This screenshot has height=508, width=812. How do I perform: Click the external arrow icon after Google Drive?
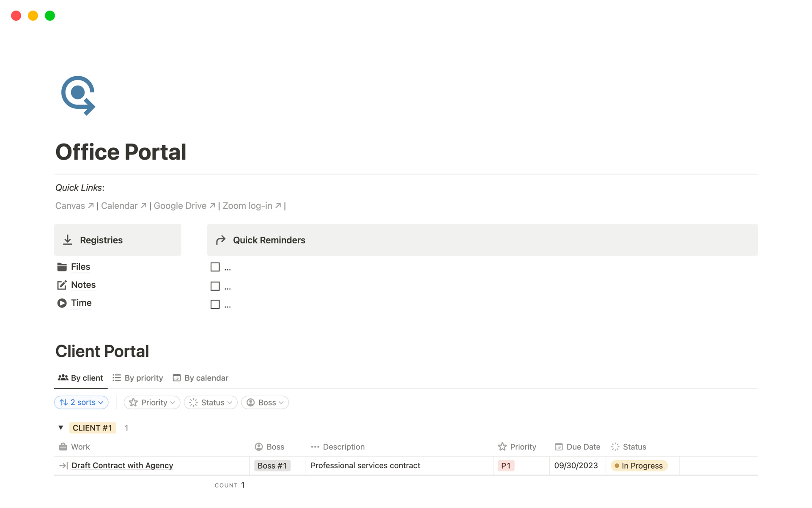click(212, 206)
